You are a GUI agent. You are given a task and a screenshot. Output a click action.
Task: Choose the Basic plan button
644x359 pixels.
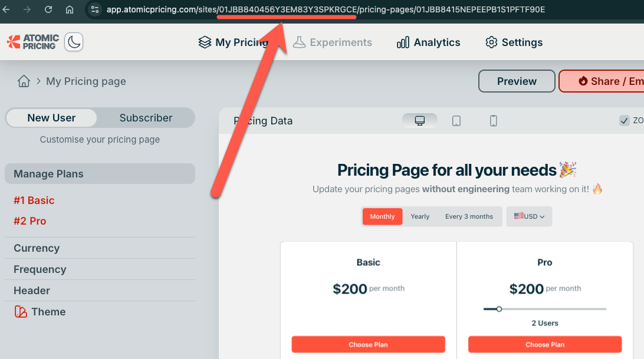(368, 344)
